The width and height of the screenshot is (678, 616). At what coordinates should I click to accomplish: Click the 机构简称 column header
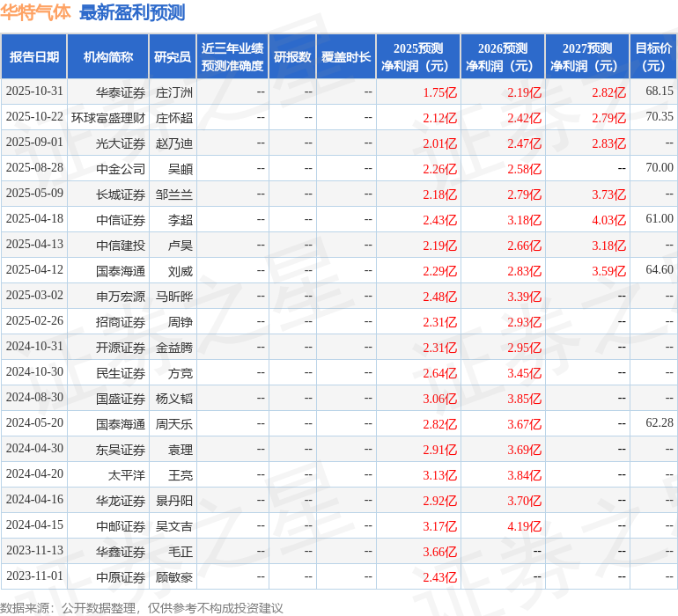[x=107, y=57]
